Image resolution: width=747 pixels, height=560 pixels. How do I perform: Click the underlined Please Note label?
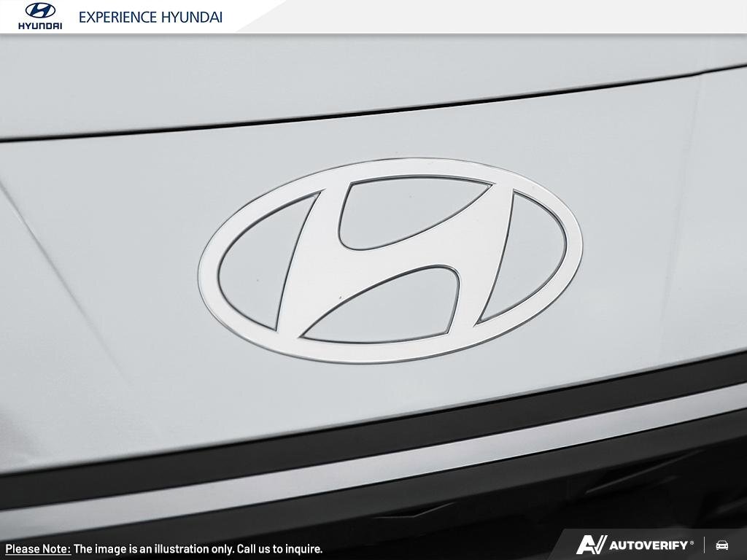(x=38, y=549)
